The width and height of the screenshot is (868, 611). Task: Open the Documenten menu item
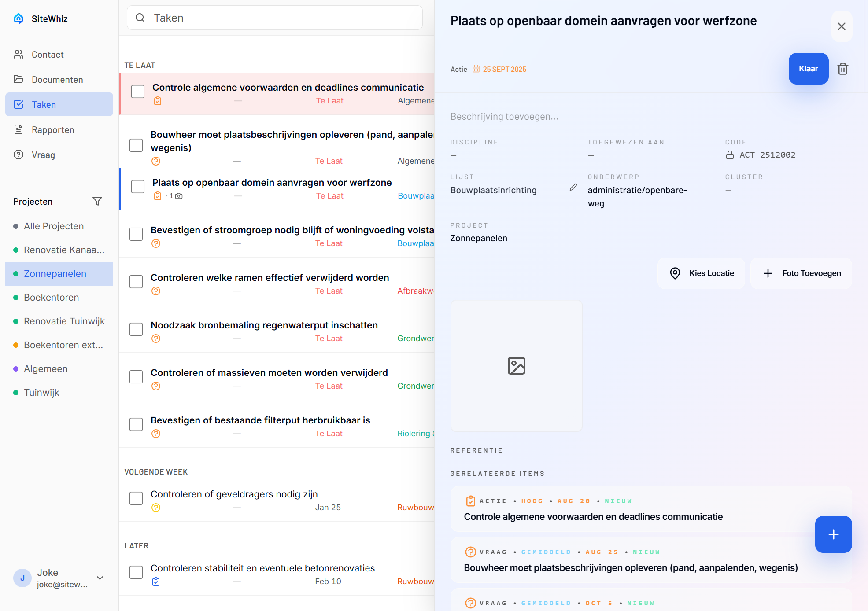tap(57, 80)
